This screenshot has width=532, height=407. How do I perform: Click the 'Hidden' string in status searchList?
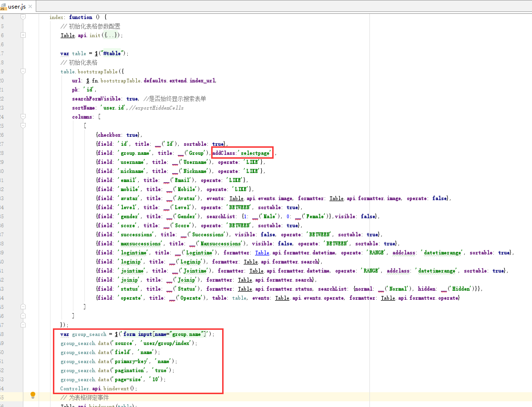[461, 289]
